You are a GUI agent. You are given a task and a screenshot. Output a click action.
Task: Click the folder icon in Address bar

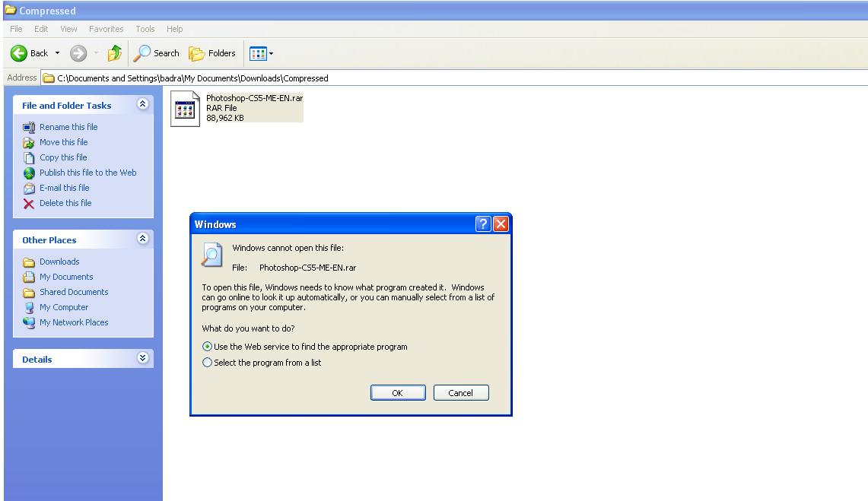pyautogui.click(x=49, y=78)
